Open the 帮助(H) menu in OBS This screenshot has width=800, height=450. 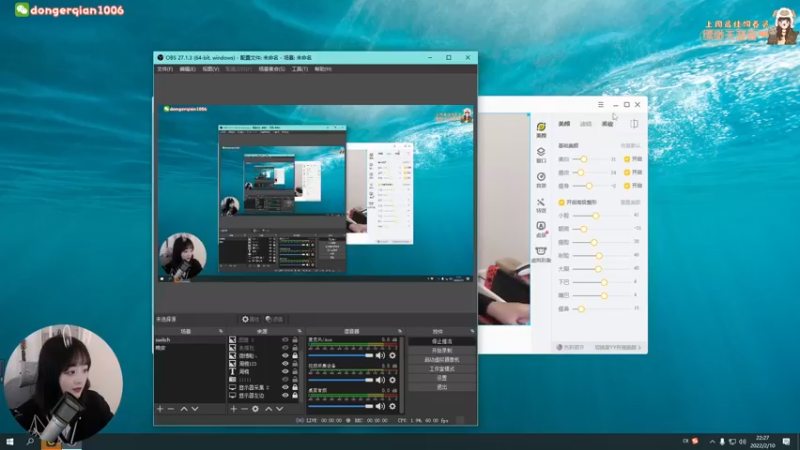point(323,69)
